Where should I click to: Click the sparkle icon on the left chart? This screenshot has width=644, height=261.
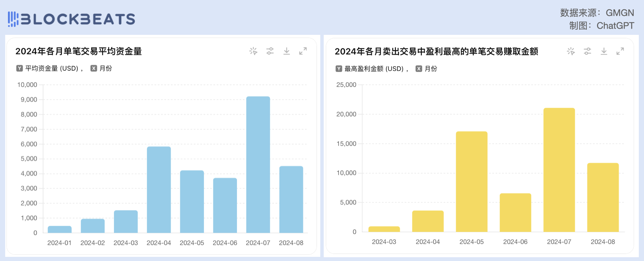[x=253, y=51]
